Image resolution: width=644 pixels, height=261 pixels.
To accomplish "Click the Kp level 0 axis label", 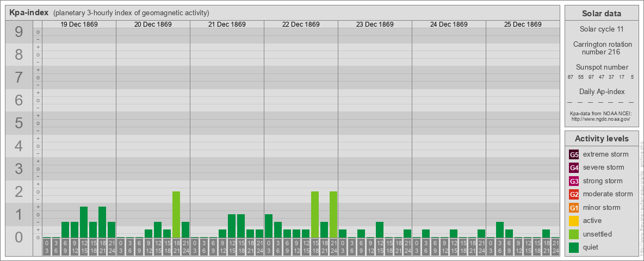I will click(19, 237).
